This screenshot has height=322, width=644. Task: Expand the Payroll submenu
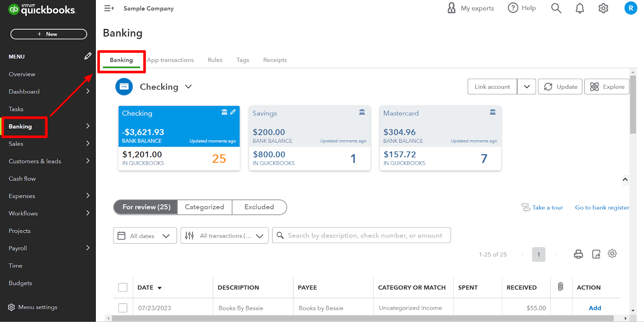point(88,248)
